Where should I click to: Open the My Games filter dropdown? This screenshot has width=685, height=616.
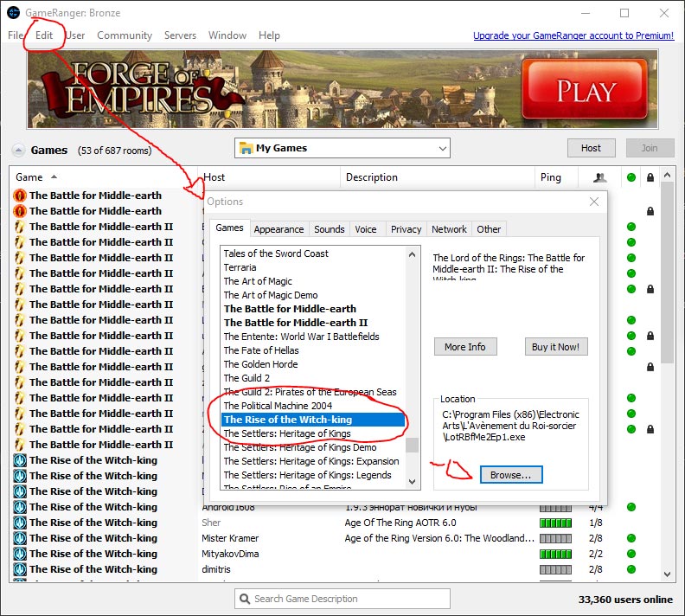click(342, 148)
